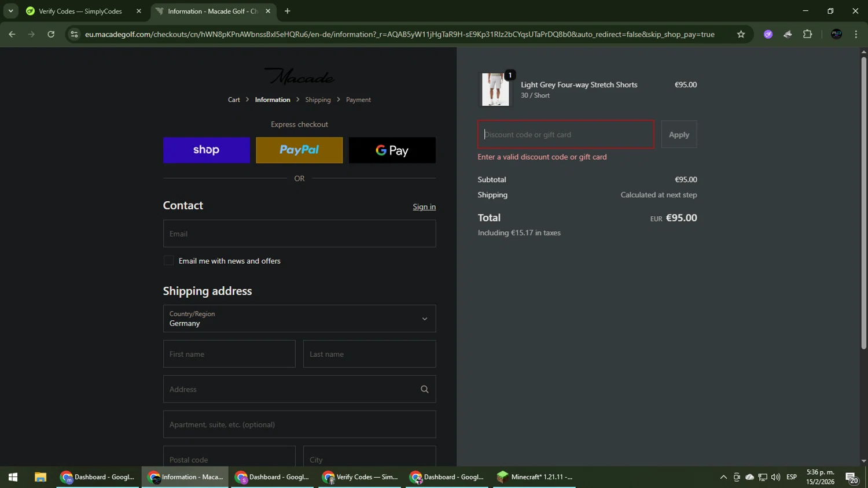868x488 pixels.
Task: Click the Light Grey Four-way Stretch Shorts title
Action: tap(579, 84)
